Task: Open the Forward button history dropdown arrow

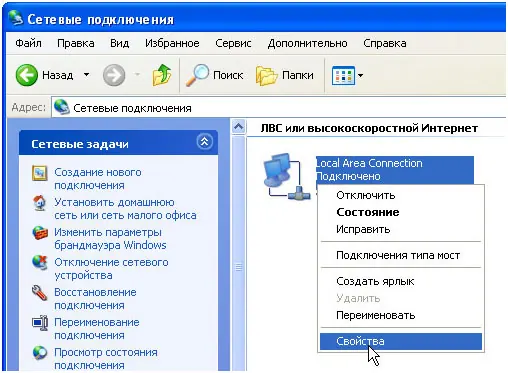Action: coord(137,75)
